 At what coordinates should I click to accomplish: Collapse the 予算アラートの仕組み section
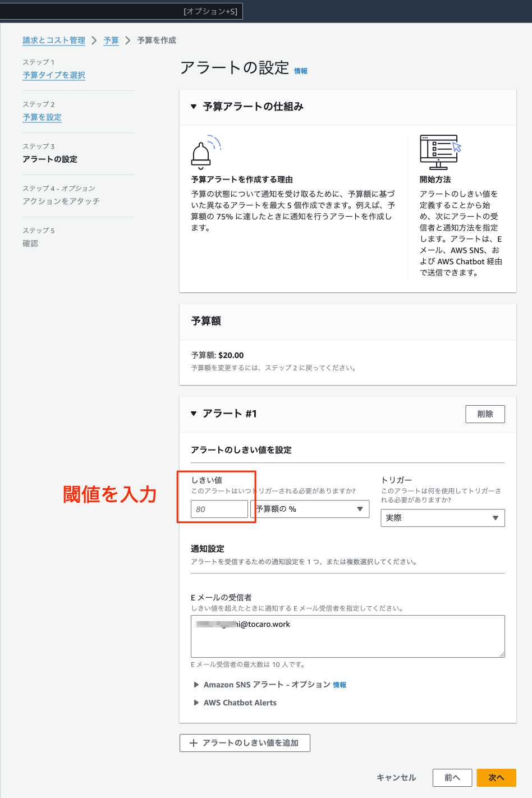click(193, 107)
